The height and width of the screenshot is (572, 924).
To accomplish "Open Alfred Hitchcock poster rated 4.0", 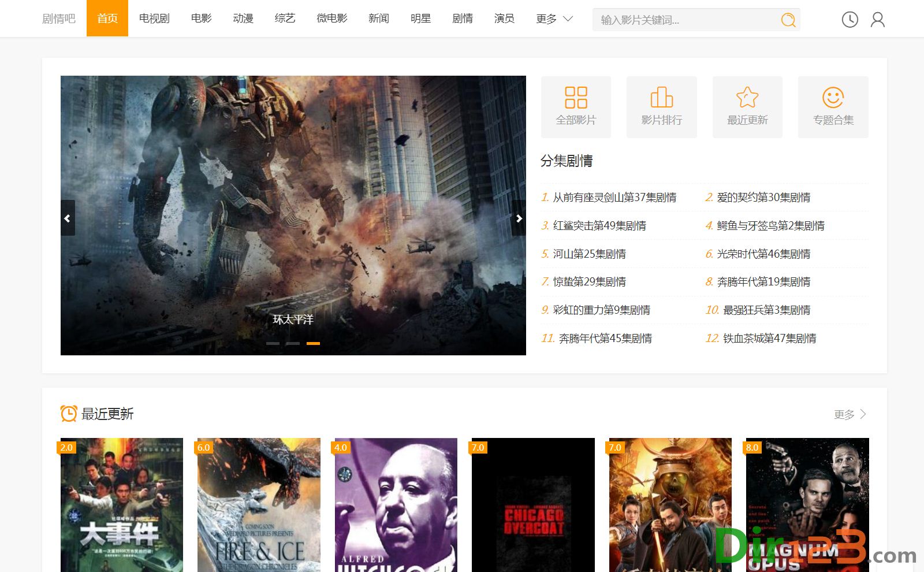I will [x=396, y=505].
